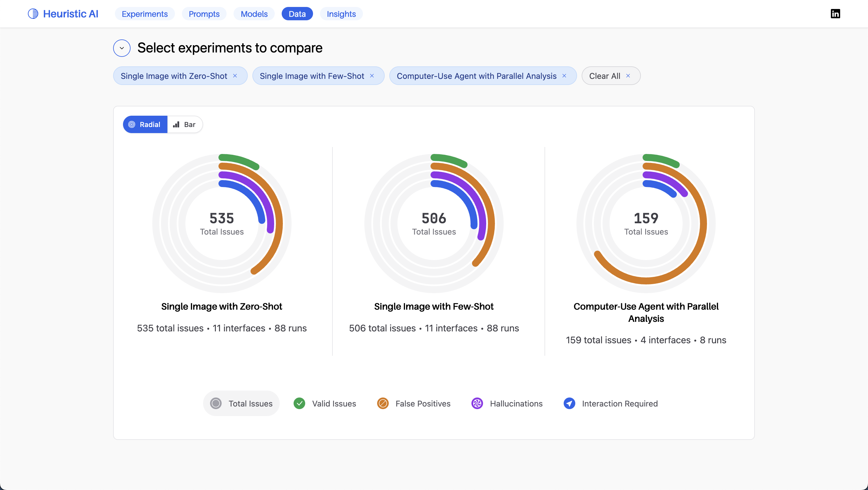
Task: Click the Computer-Use Agent with Parallel Analysis title
Action: click(646, 313)
